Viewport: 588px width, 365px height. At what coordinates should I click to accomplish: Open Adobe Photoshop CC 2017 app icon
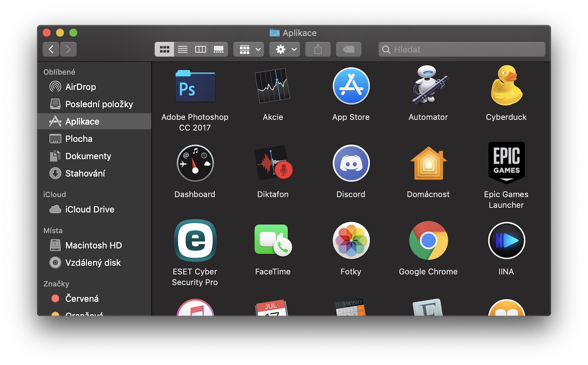pyautogui.click(x=195, y=87)
